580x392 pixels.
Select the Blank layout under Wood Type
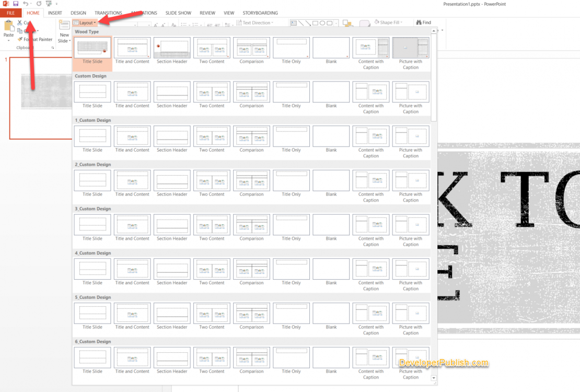[x=331, y=48]
